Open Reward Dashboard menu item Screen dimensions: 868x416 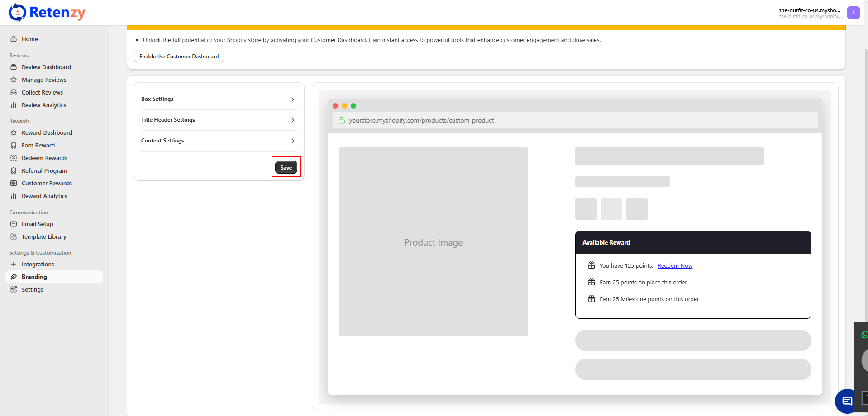pyautogui.click(x=47, y=132)
